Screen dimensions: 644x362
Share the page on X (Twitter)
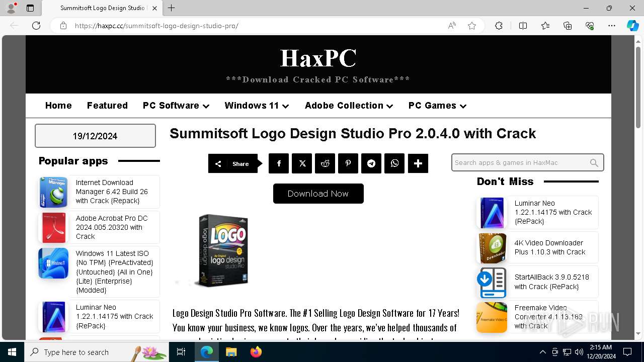[x=302, y=163]
